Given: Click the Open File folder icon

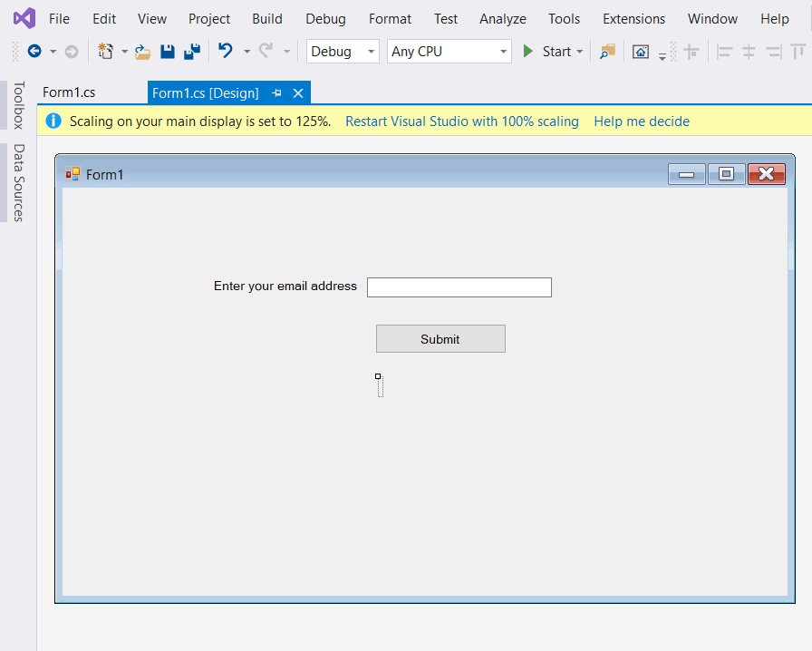Looking at the screenshot, I should (142, 52).
